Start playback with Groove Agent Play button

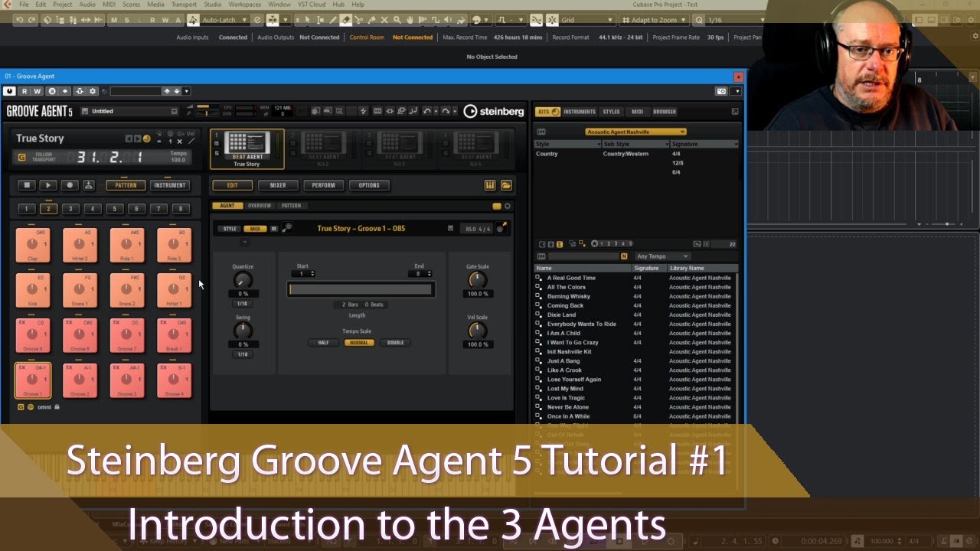[x=47, y=185]
